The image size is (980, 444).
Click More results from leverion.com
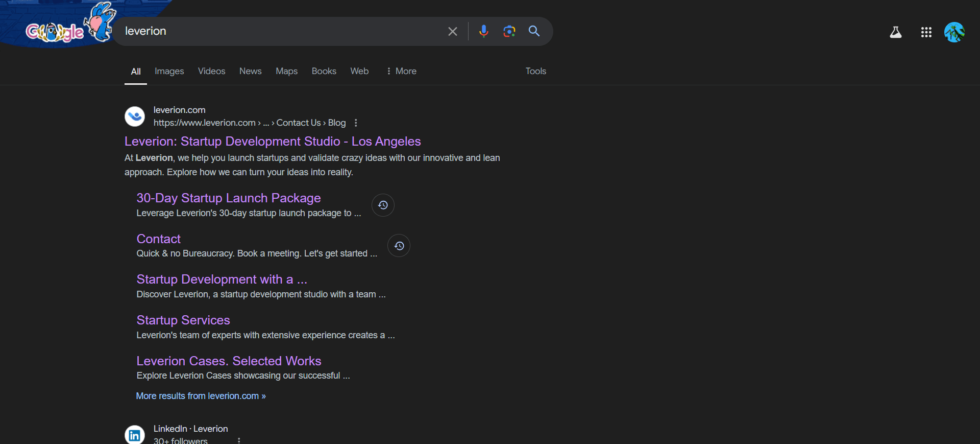[201, 396]
